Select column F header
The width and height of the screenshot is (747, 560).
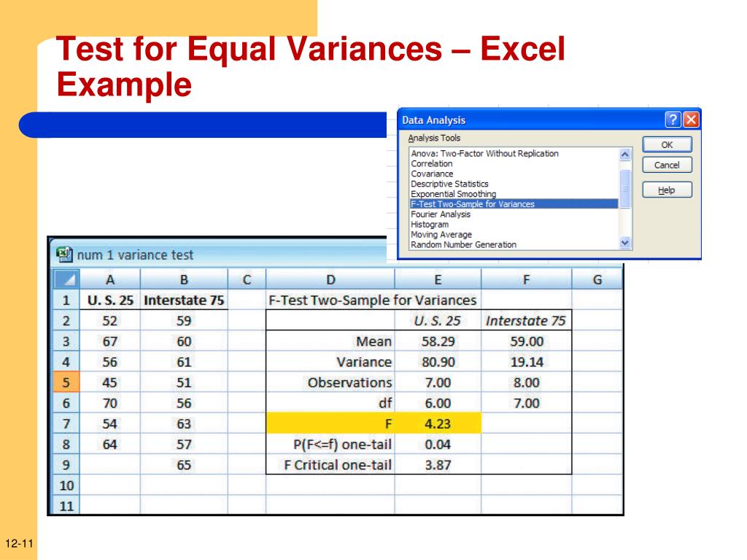[x=527, y=279]
